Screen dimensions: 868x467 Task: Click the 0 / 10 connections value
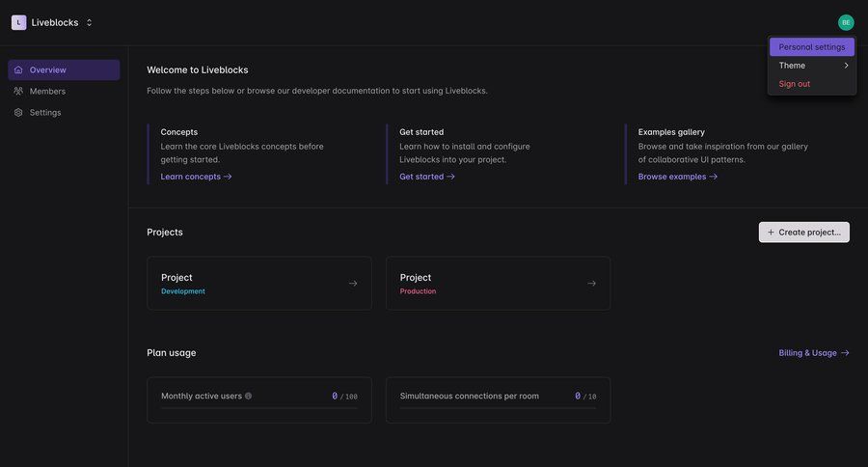[x=585, y=397]
